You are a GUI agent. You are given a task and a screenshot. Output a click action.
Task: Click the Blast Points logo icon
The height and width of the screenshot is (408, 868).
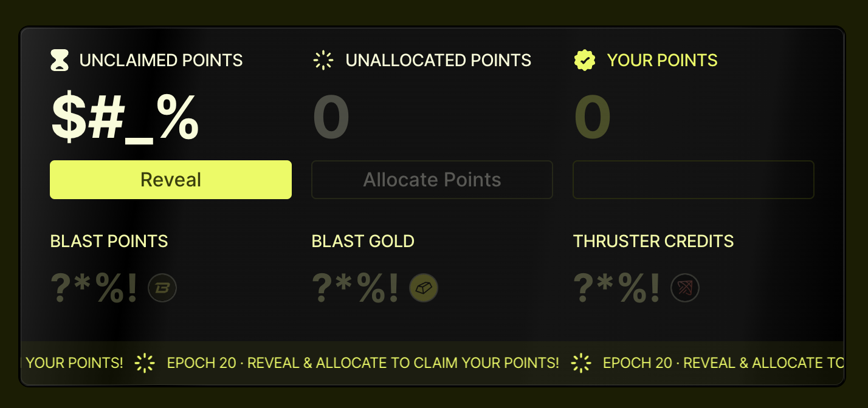point(162,288)
